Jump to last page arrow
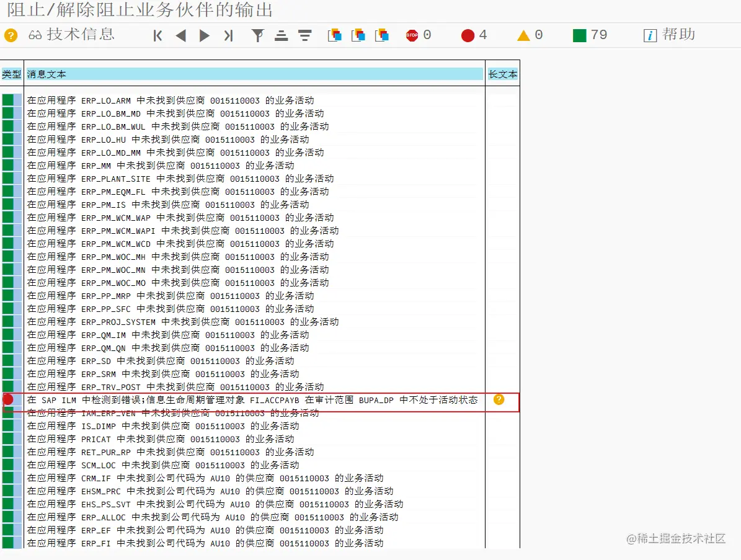Viewport: 741px width, 560px height. (x=228, y=35)
